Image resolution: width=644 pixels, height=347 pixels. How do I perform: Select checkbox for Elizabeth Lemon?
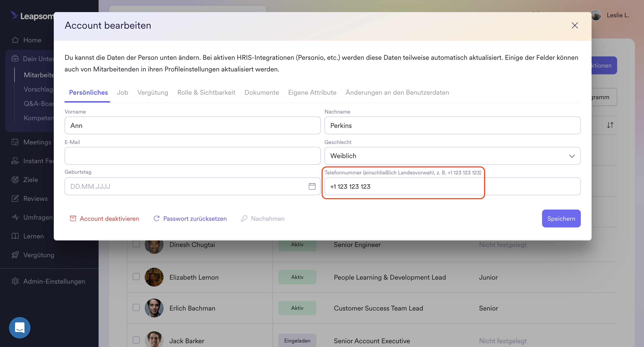pos(136,276)
